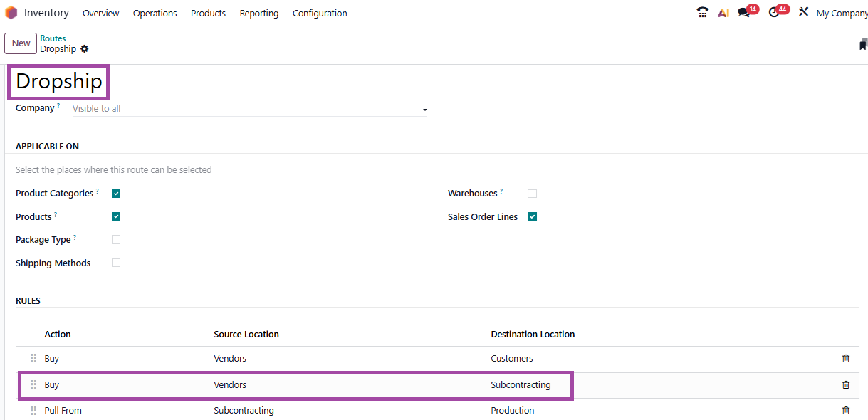Grab the drag handle of first Buy rule

point(33,359)
